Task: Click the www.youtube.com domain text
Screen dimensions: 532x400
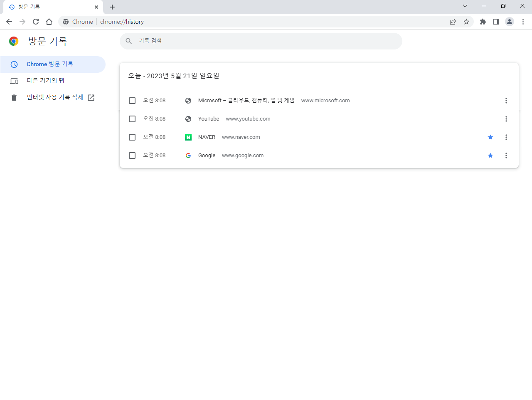Action: (x=248, y=119)
